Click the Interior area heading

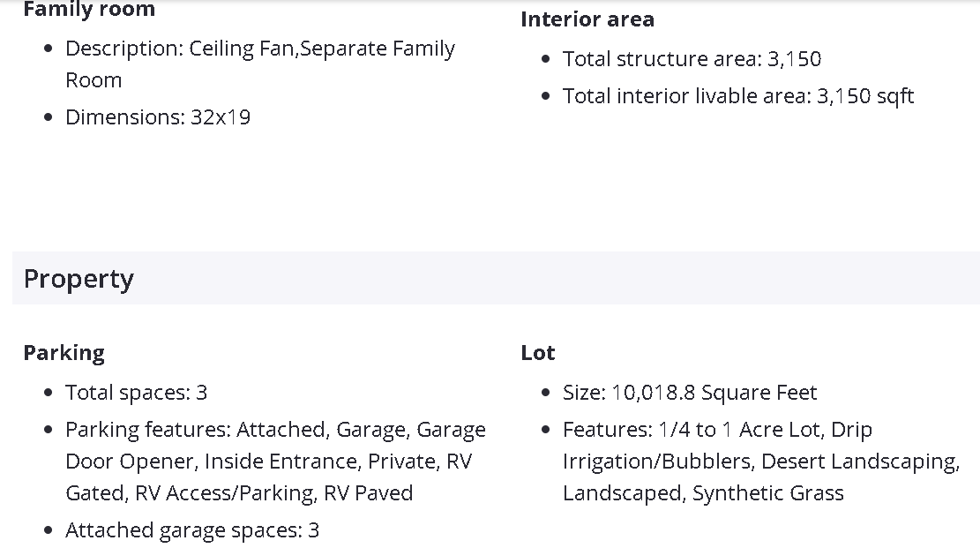pyautogui.click(x=587, y=19)
